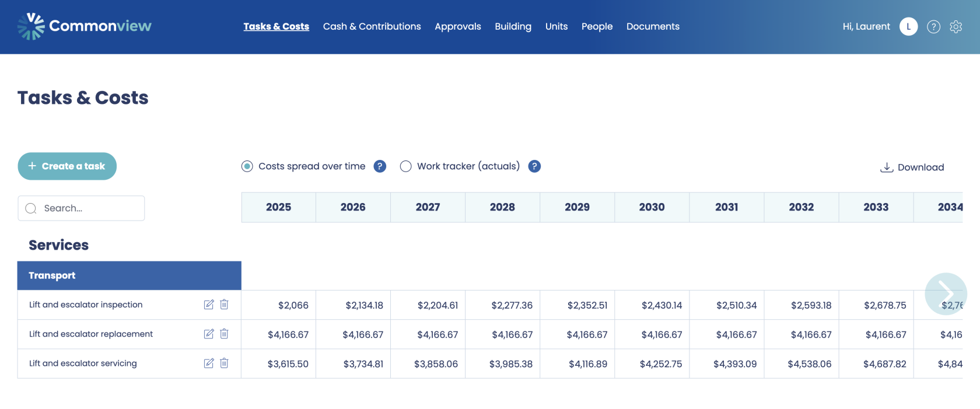The width and height of the screenshot is (980, 409).
Task: Go to the Approvals page
Action: (457, 27)
